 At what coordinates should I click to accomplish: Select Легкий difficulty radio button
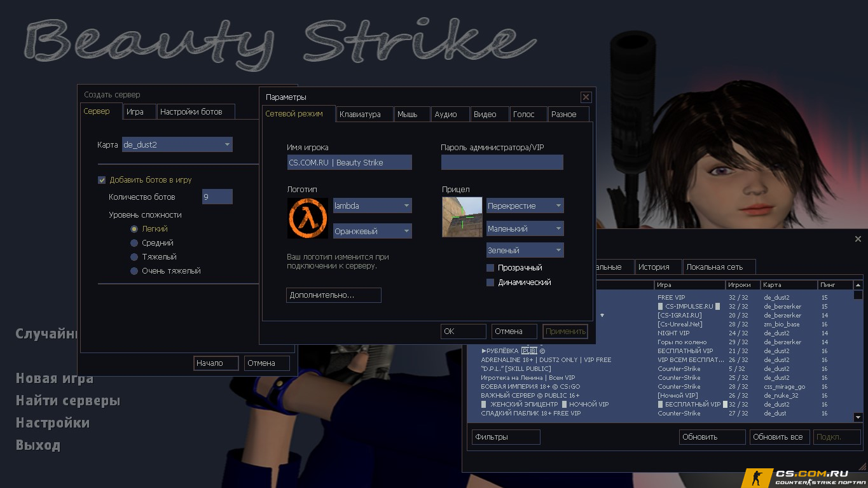[134, 229]
